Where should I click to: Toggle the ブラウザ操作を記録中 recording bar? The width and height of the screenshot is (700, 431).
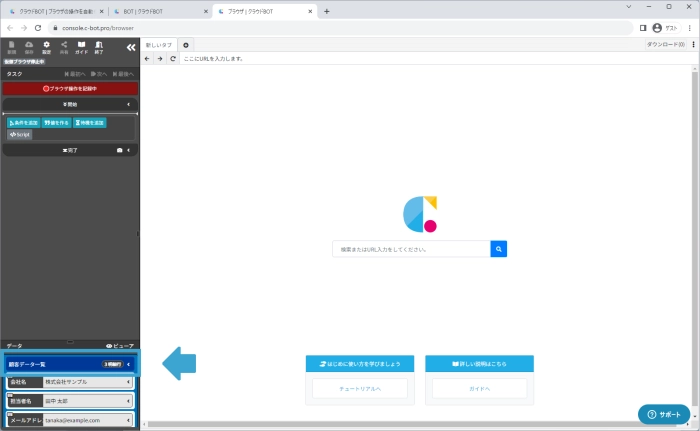pos(70,88)
